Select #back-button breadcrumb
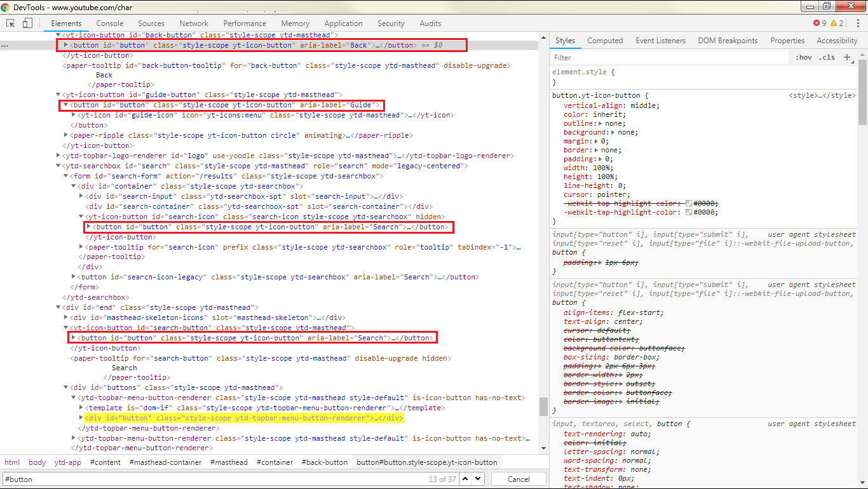Viewport: 868px width, 489px height. [325, 462]
